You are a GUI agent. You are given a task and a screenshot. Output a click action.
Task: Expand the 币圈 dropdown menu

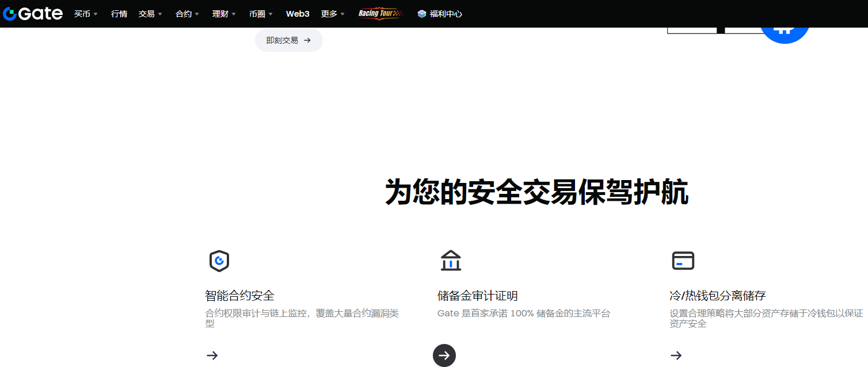click(261, 14)
